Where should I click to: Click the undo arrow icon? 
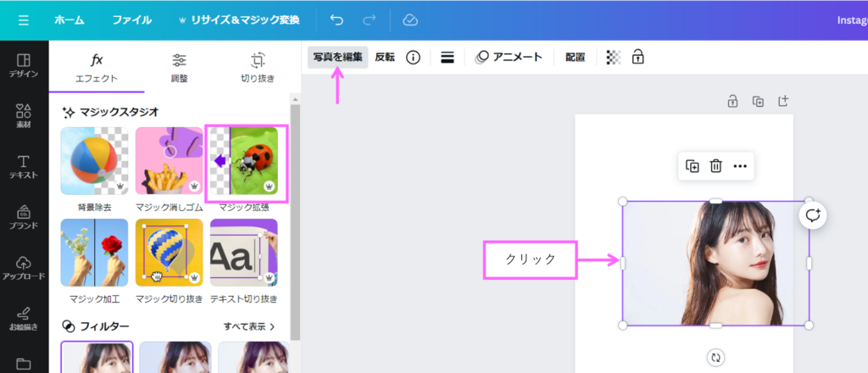click(x=337, y=19)
